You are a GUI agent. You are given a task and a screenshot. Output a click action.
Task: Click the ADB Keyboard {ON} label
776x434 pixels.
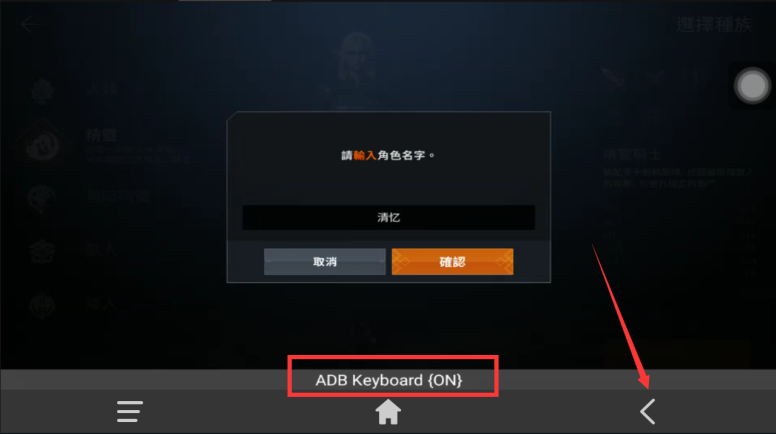[x=389, y=380]
